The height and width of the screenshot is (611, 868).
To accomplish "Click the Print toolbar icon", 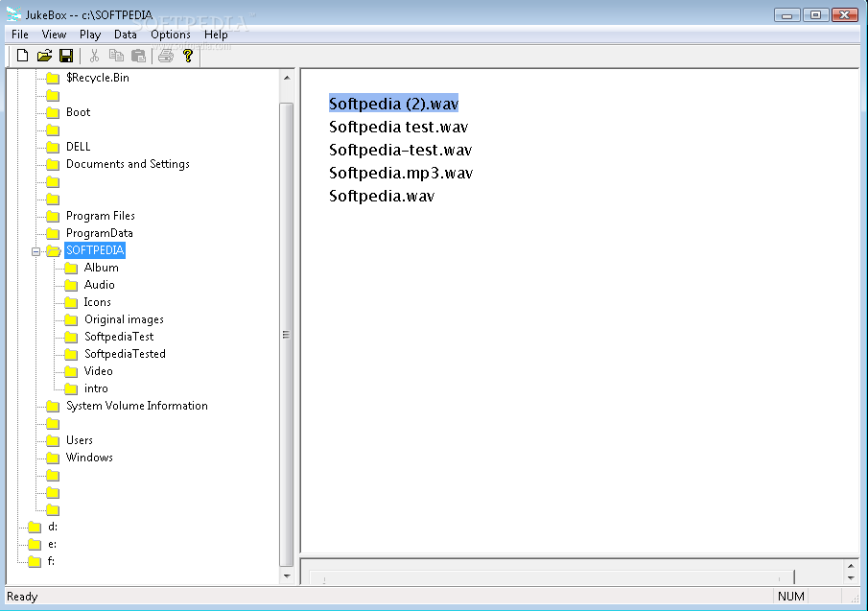I will coord(166,56).
